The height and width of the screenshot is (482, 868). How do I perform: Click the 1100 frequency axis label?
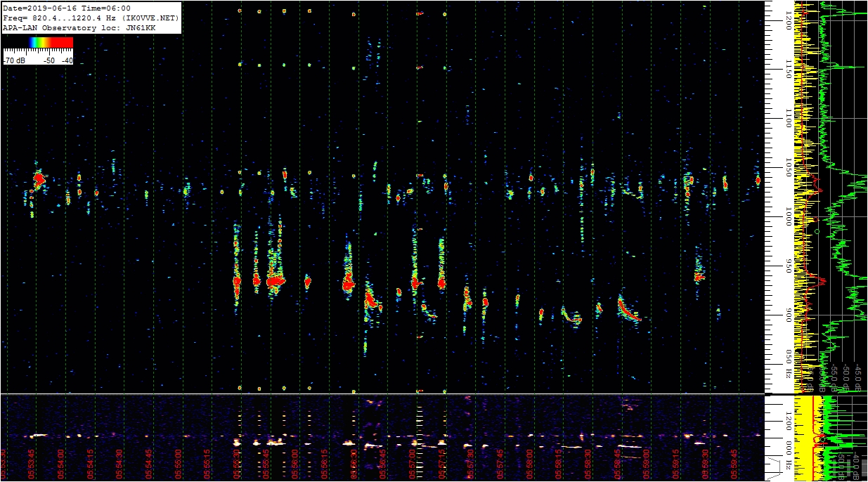coord(789,119)
